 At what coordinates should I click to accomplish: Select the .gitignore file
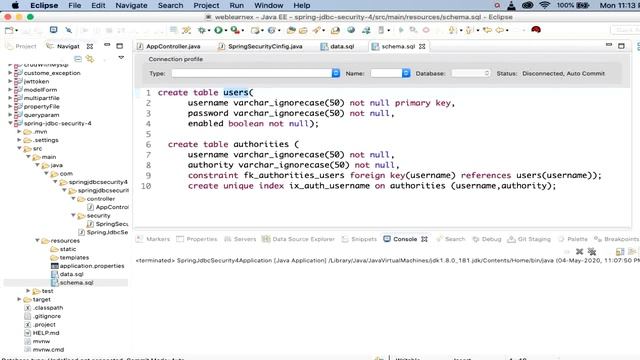coord(47,316)
